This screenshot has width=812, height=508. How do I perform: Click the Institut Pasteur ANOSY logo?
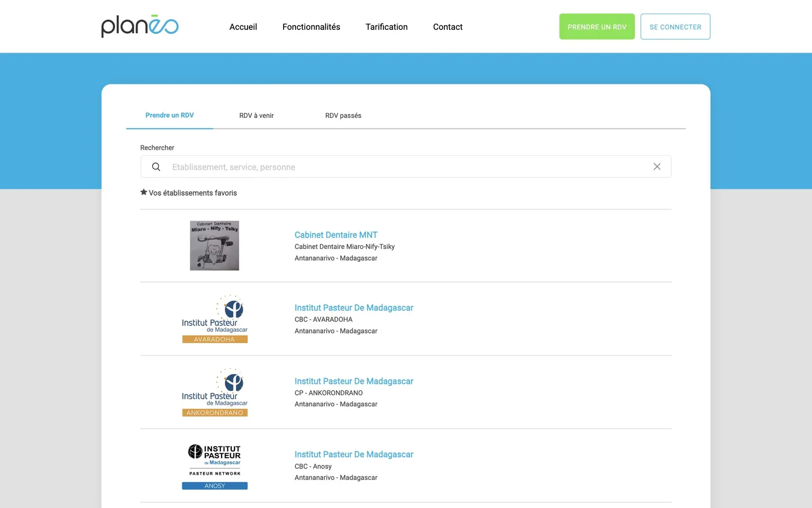click(x=215, y=466)
